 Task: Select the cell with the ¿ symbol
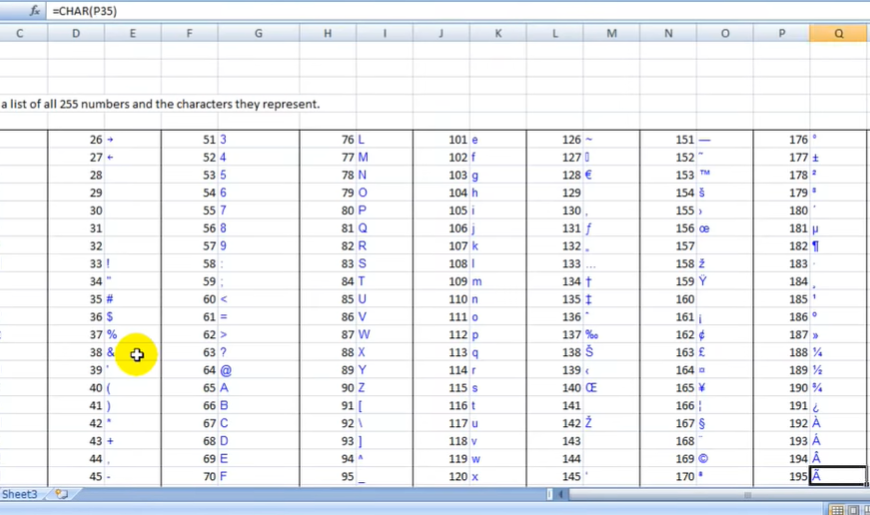838,406
